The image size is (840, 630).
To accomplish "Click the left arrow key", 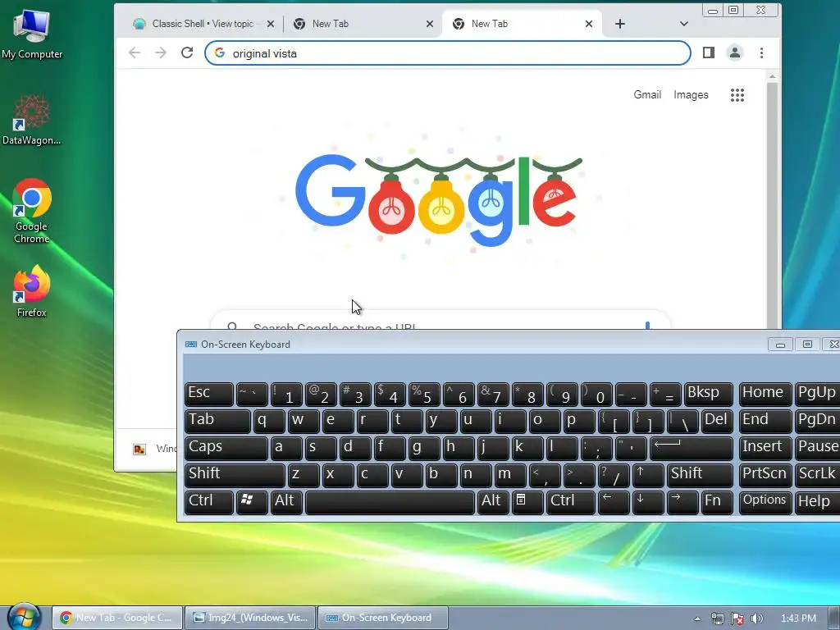I will 614,502.
